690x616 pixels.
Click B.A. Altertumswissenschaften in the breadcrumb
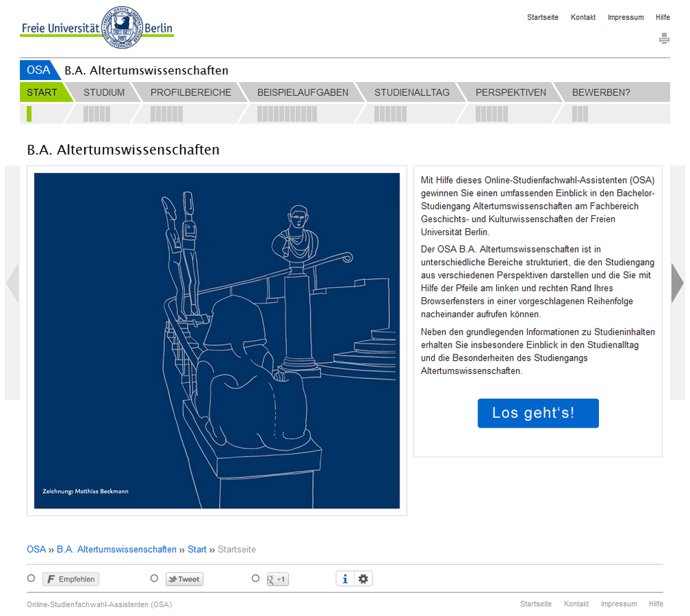[117, 549]
